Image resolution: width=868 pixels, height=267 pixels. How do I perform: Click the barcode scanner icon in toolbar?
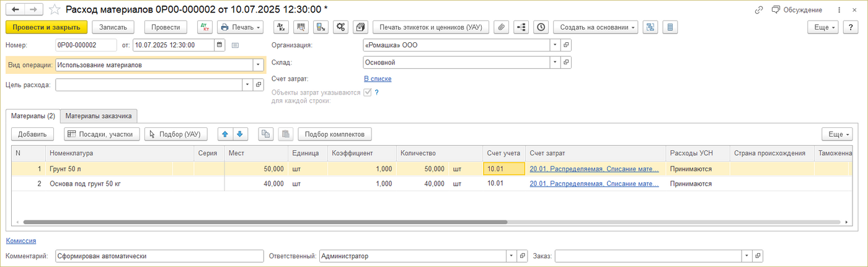(x=301, y=27)
